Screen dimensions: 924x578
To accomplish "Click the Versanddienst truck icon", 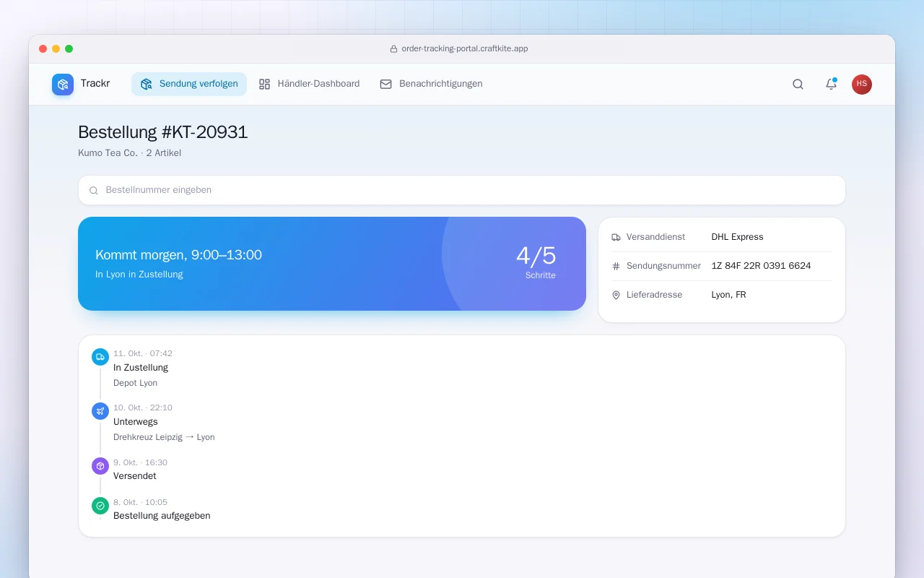I will (616, 237).
